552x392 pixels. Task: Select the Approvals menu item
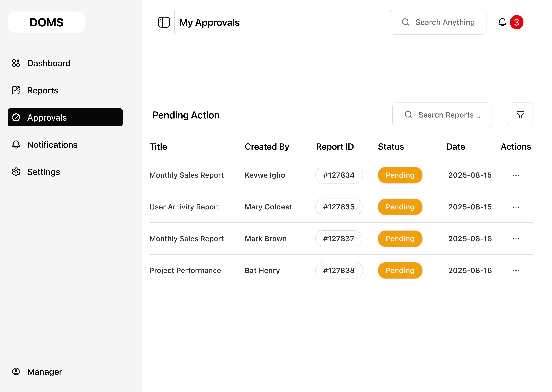click(x=65, y=118)
